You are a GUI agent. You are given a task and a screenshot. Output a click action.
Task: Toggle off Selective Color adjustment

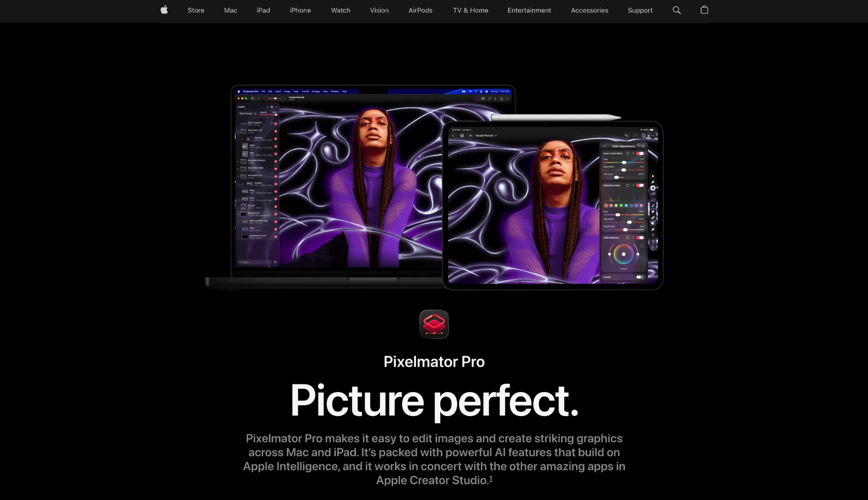(640, 185)
